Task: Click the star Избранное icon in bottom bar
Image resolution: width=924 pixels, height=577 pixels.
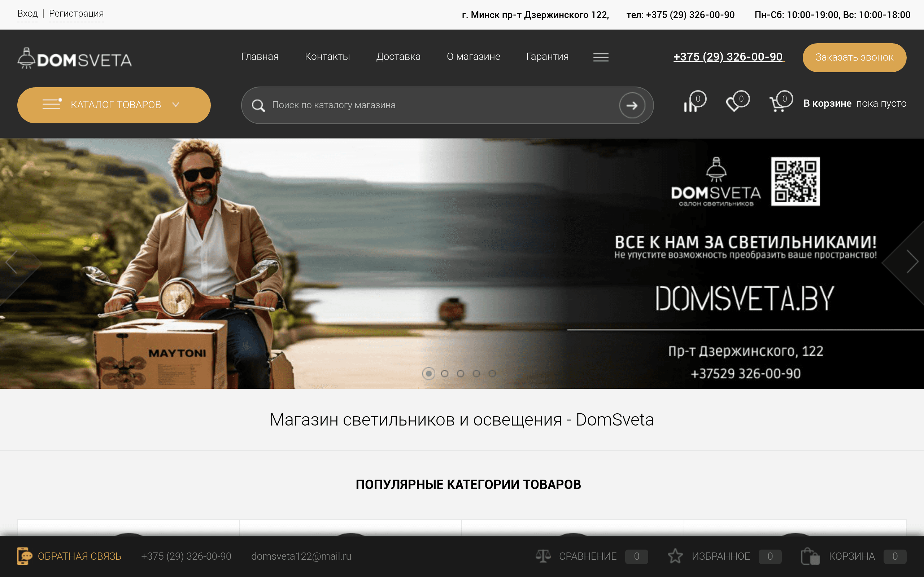Action: point(675,556)
